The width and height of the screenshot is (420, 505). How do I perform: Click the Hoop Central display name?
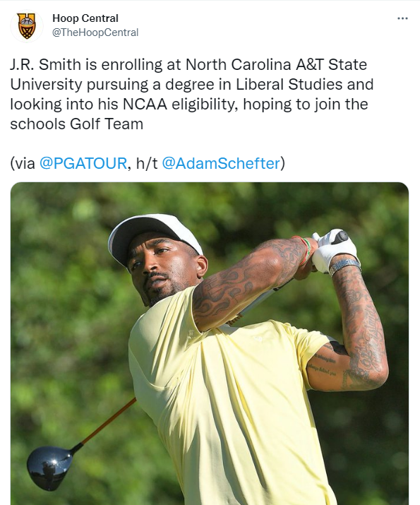click(x=85, y=18)
